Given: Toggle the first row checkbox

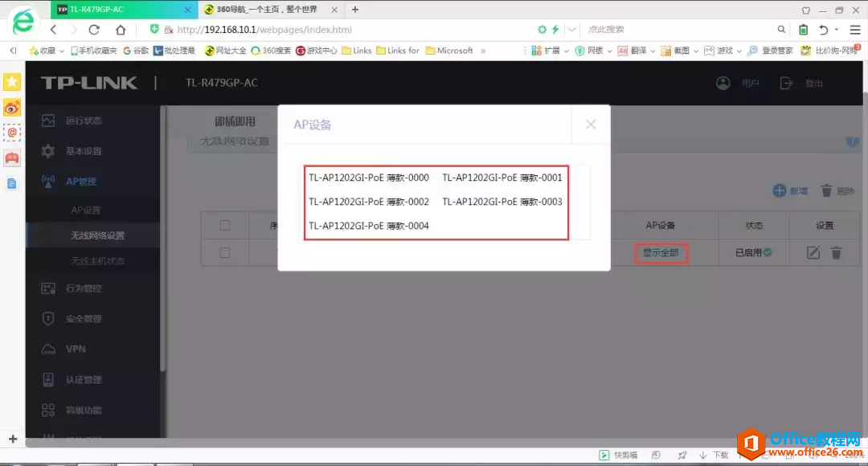Looking at the screenshot, I should point(225,253).
